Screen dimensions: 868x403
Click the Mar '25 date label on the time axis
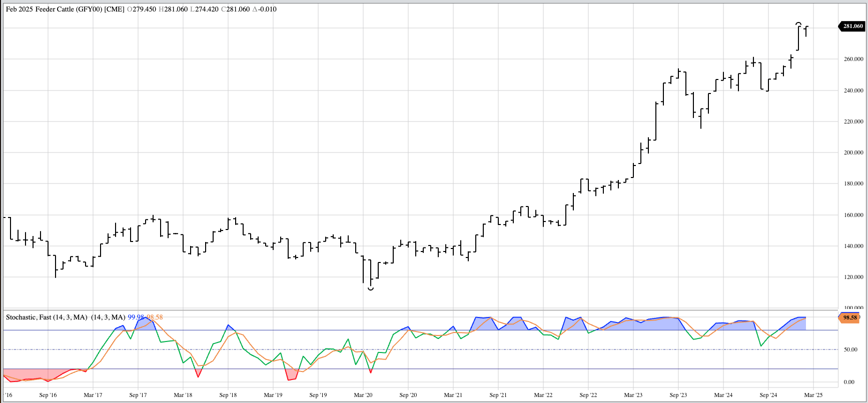(813, 395)
